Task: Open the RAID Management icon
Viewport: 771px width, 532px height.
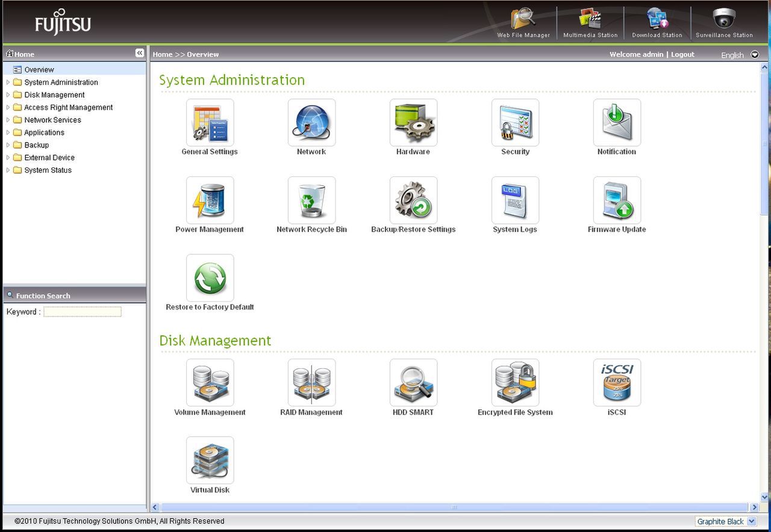Action: coord(311,383)
